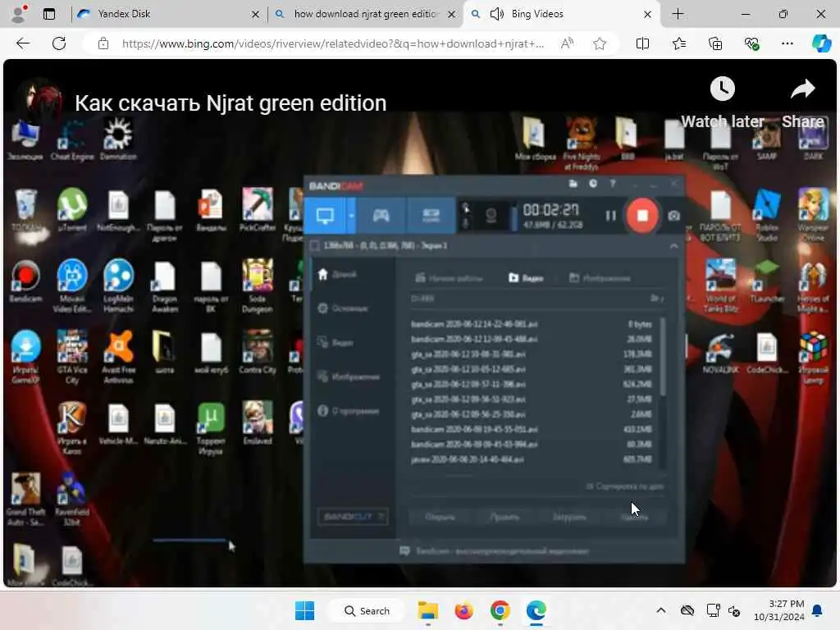Add this page to favorites
The height and width of the screenshot is (630, 840).
(x=600, y=43)
